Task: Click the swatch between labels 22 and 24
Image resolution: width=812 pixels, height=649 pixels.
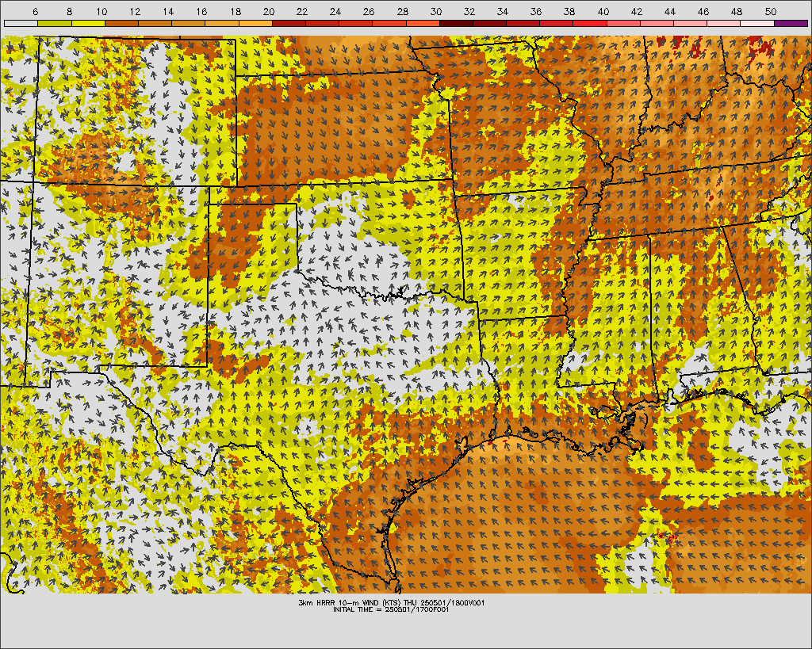Action: point(322,23)
